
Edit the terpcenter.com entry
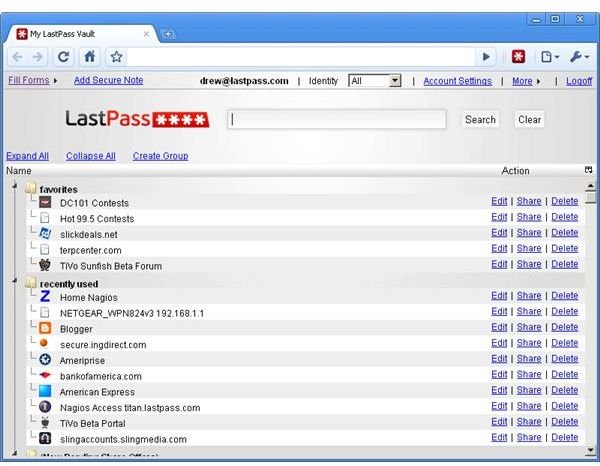pyautogui.click(x=499, y=248)
